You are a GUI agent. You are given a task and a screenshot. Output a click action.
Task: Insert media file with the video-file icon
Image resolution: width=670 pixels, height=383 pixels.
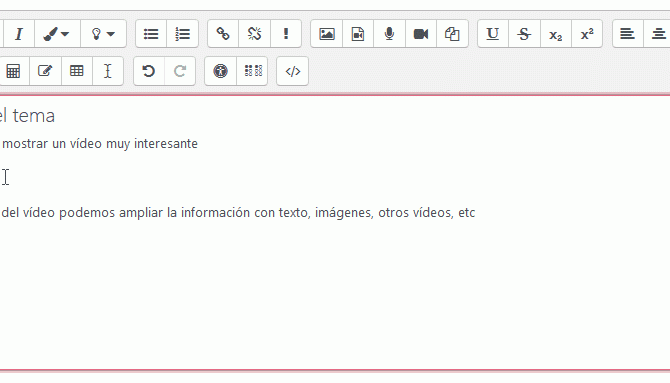tap(358, 34)
